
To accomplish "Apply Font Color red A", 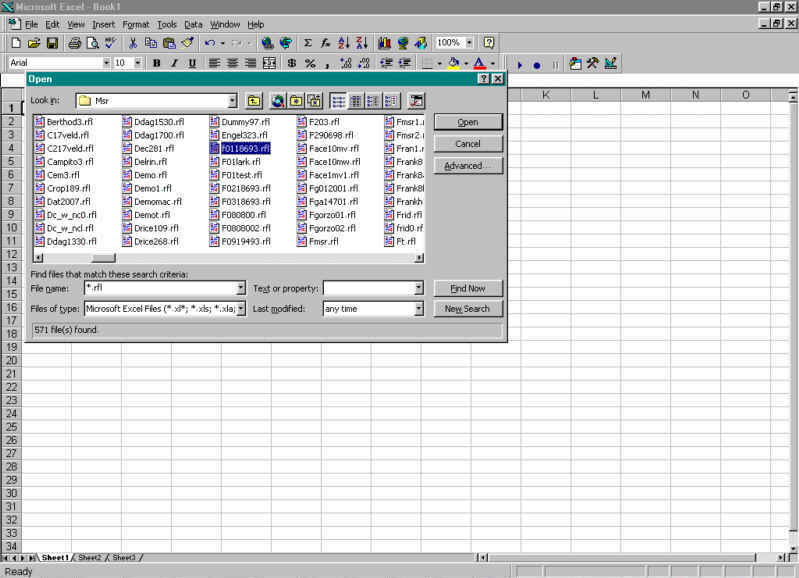I will 480,63.
